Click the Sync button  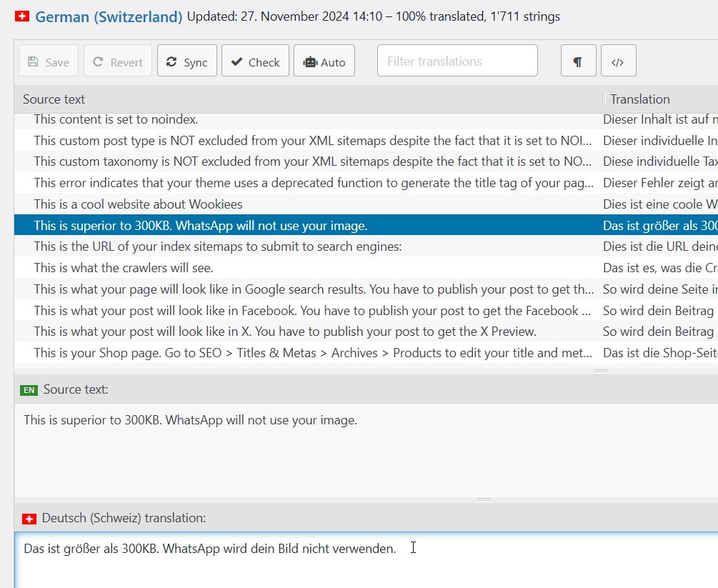coord(186,62)
